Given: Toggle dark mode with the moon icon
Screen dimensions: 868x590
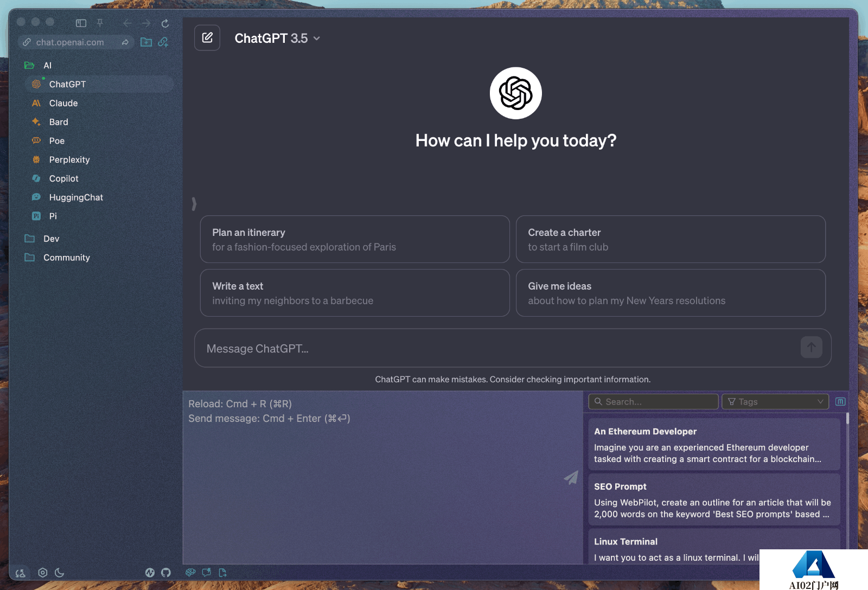Looking at the screenshot, I should pyautogui.click(x=60, y=573).
